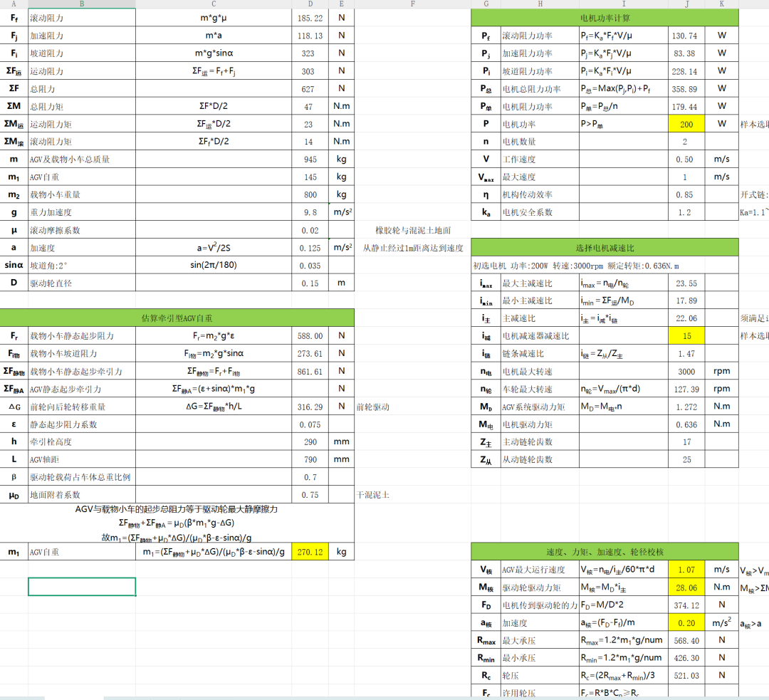Image resolution: width=769 pixels, height=700 pixels.
Task: Select column C header
Action: pos(214,4)
